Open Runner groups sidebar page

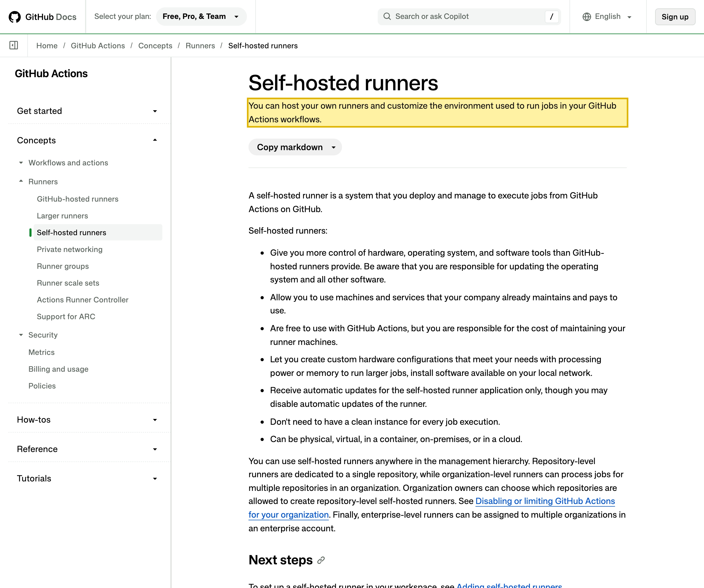click(x=63, y=266)
